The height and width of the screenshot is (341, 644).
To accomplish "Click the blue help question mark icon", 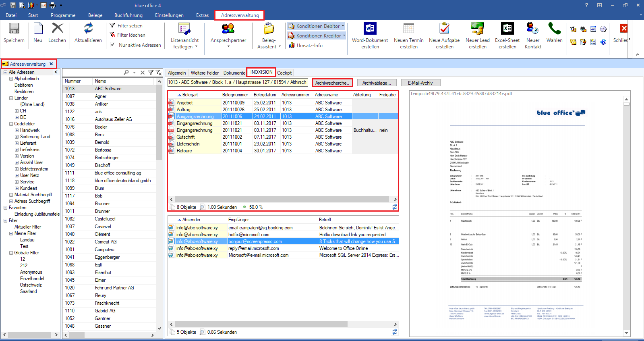I will [603, 42].
